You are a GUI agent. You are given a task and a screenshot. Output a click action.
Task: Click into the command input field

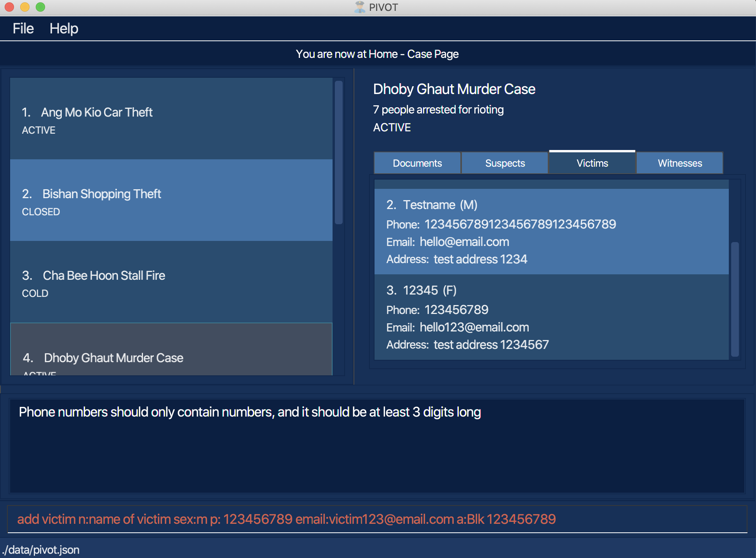pyautogui.click(x=377, y=519)
